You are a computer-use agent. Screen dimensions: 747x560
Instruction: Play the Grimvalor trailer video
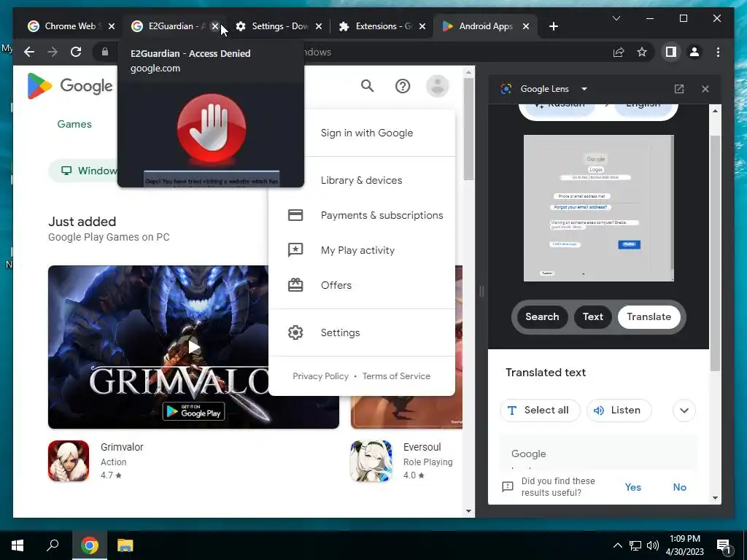(x=194, y=346)
